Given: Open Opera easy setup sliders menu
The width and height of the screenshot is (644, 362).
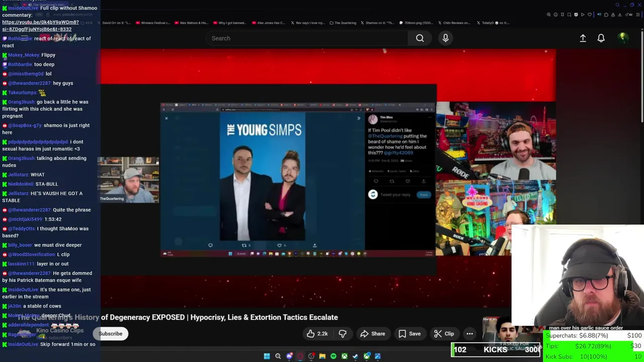Looking at the screenshot, I should click(x=638, y=15).
